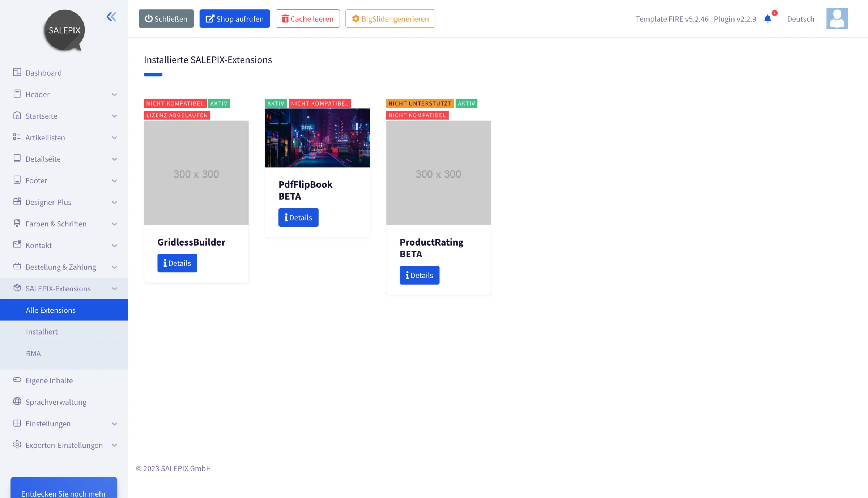Viewport: 868px width, 498px height.
Task: Click the AKTIV badge on ProductRating card
Action: tap(467, 103)
